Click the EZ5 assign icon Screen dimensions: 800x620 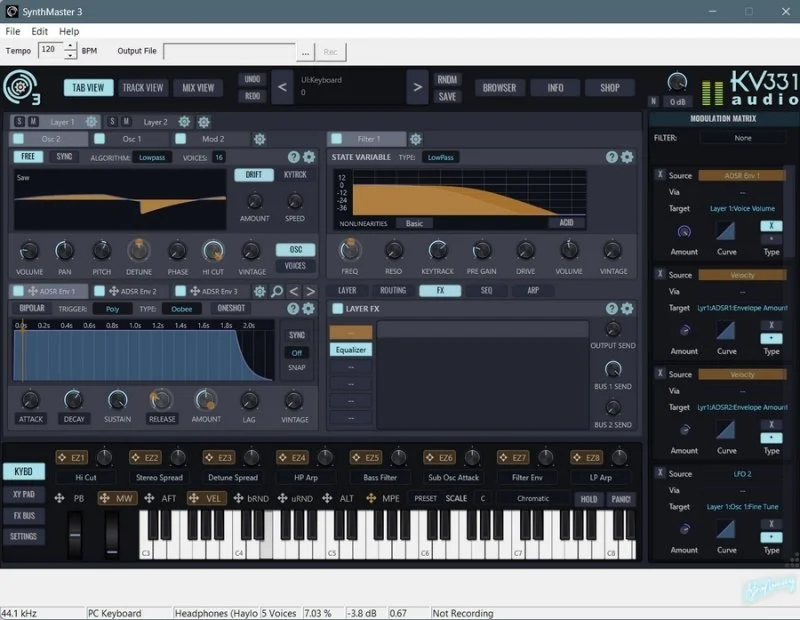(x=356, y=458)
